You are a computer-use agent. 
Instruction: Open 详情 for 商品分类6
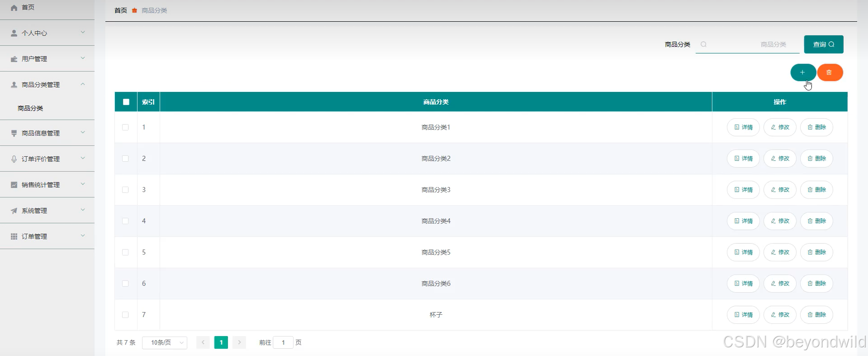click(x=743, y=284)
